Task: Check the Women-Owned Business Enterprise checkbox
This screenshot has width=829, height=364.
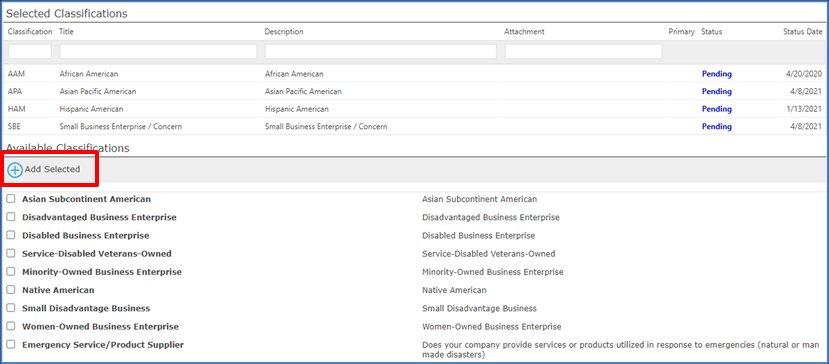Action: click(11, 326)
